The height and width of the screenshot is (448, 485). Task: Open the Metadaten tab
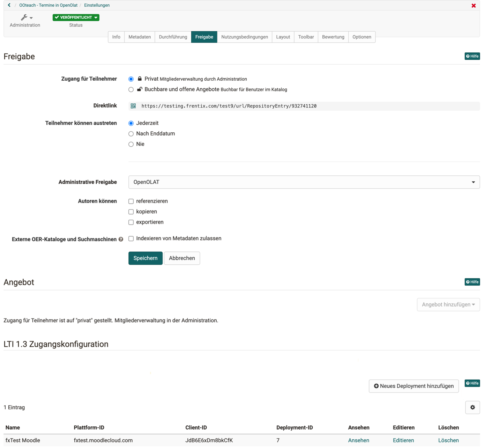[x=140, y=37]
